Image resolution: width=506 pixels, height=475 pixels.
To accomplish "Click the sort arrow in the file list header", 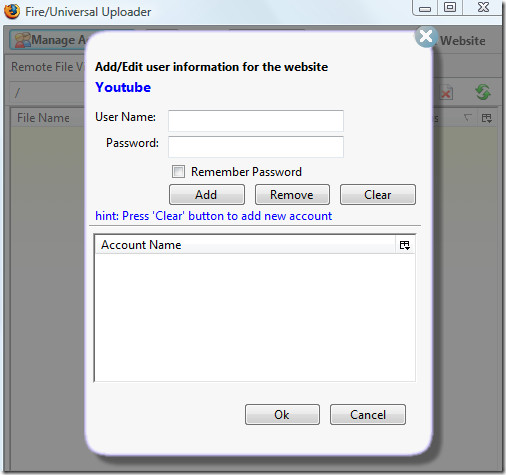I will pos(468,118).
